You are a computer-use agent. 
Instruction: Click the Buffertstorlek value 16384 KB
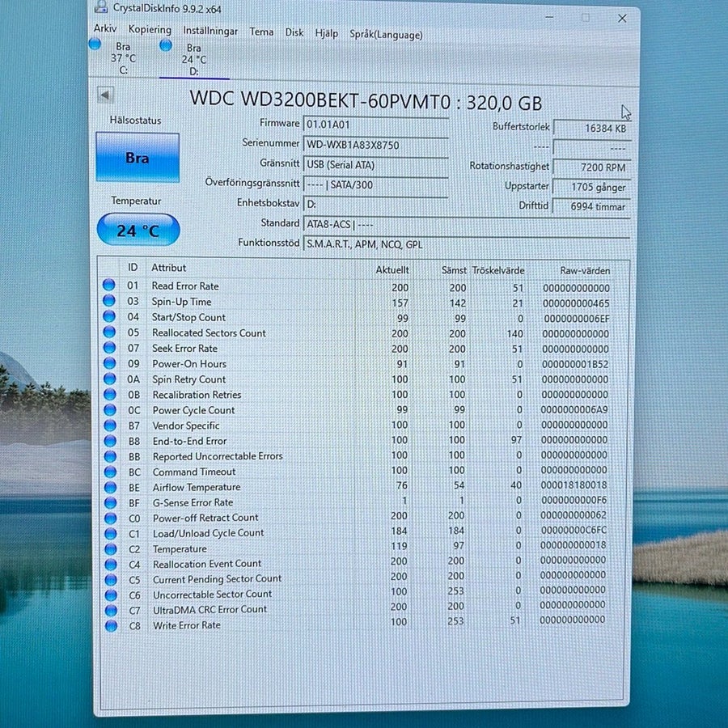pyautogui.click(x=592, y=128)
